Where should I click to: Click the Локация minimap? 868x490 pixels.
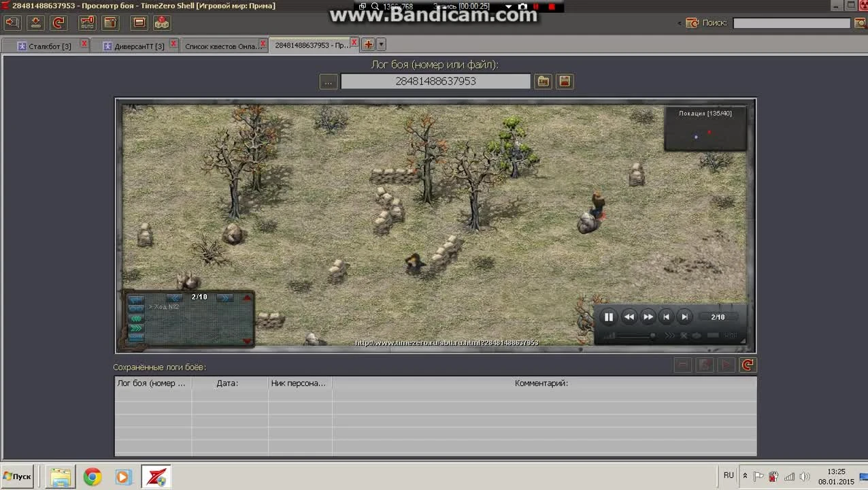705,129
